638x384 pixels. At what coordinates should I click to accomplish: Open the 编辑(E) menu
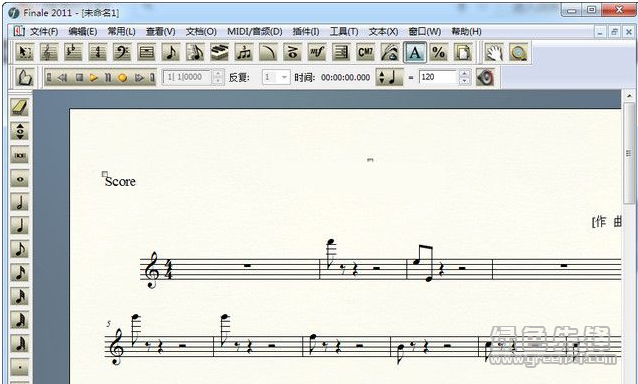point(83,31)
